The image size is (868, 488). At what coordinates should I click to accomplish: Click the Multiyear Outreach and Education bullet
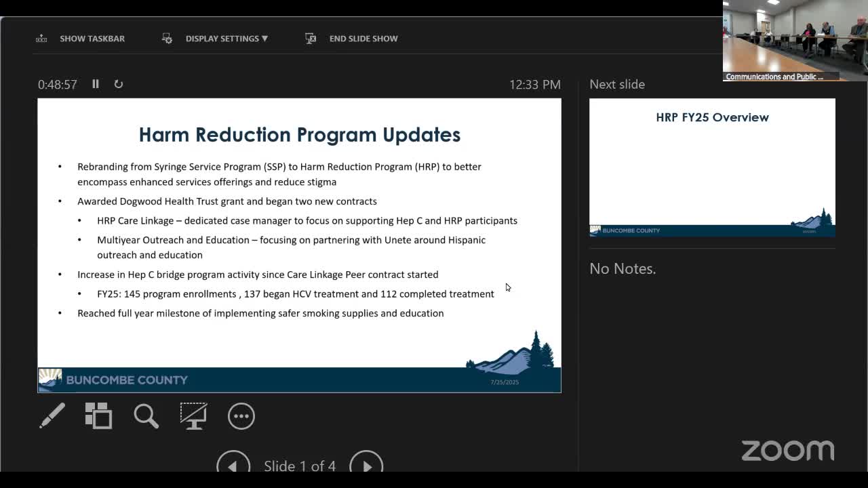click(x=292, y=247)
